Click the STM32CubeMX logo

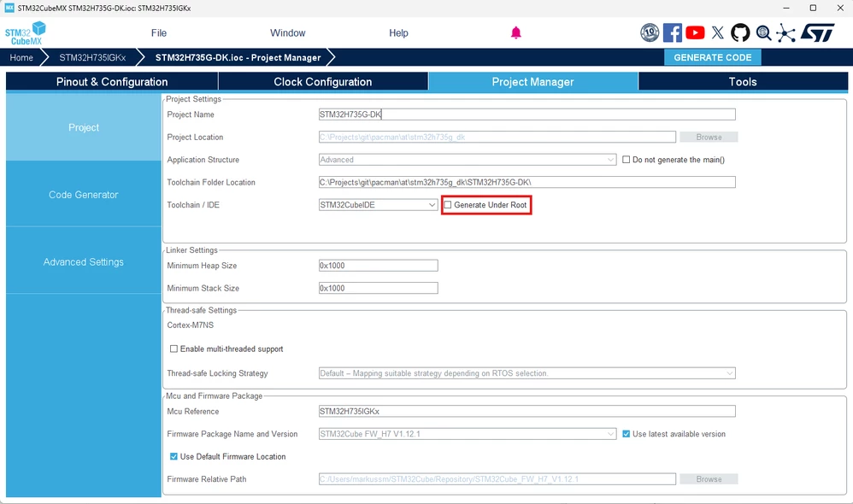point(25,33)
